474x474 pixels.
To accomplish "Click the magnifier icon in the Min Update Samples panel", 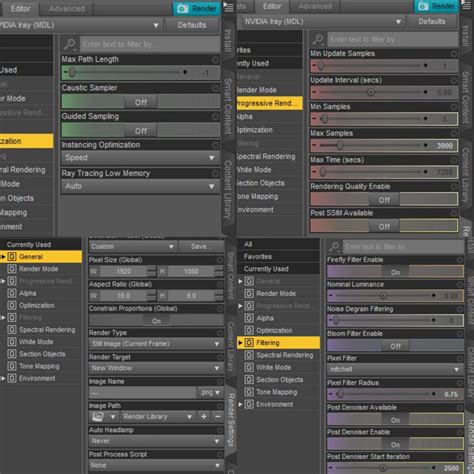I will coord(318,40).
